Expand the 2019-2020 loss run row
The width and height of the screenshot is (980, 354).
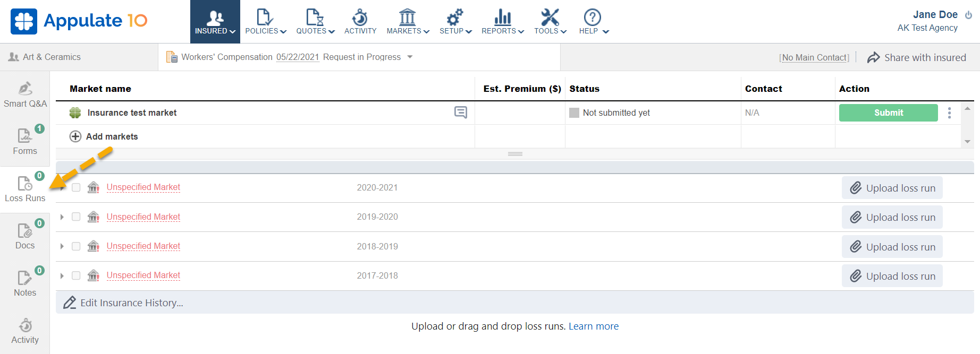tap(62, 217)
